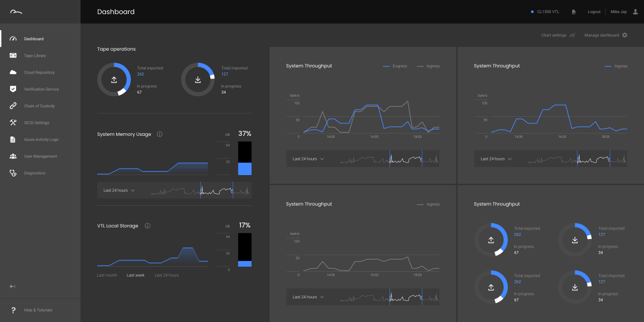Image resolution: width=644 pixels, height=322 pixels.
Task: Click the Cloud Repository cloud icon
Action: [14, 72]
